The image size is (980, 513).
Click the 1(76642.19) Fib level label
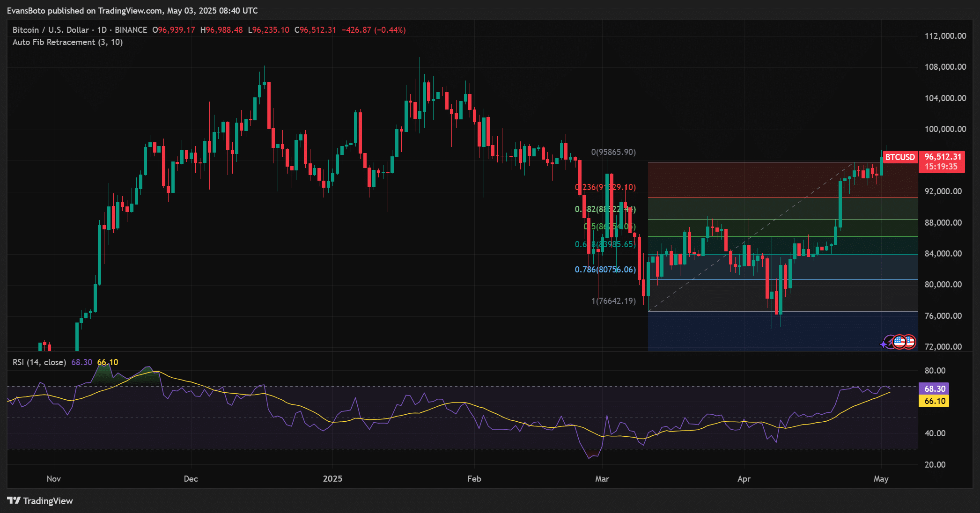click(613, 301)
